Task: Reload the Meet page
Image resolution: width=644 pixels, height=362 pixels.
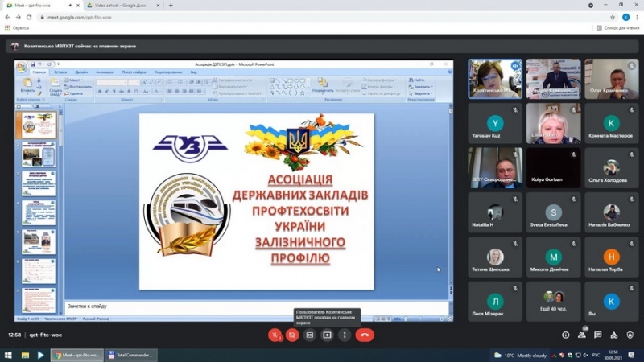Action: [x=30, y=17]
